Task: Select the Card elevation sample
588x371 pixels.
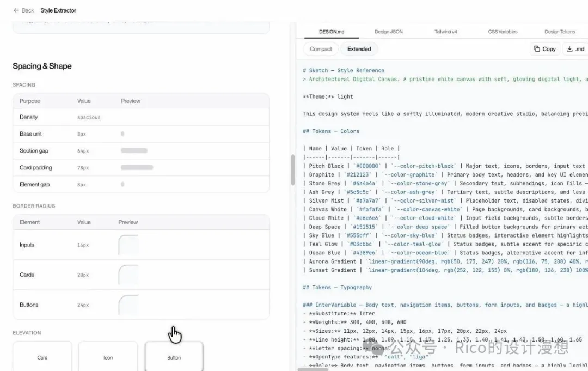Action: click(42, 357)
